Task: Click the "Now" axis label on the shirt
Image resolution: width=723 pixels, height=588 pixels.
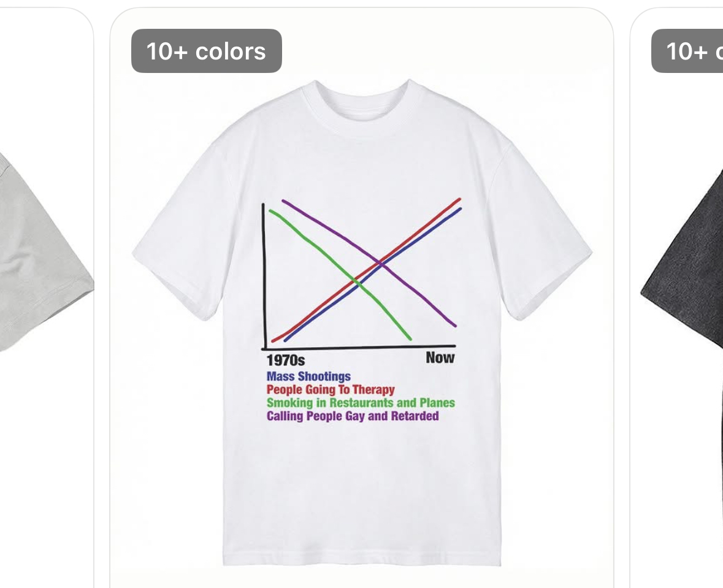Action: tap(440, 357)
